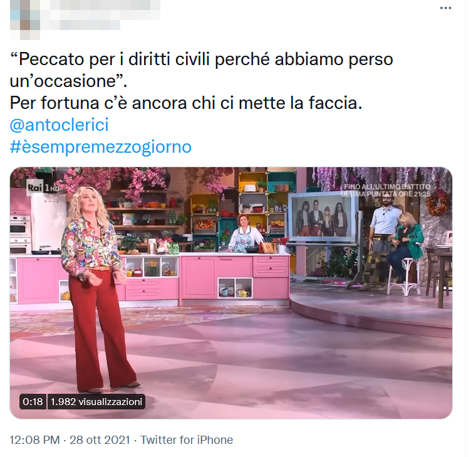Open the Twitter for iPhone source link
This screenshot has height=457, width=476.
point(187,439)
